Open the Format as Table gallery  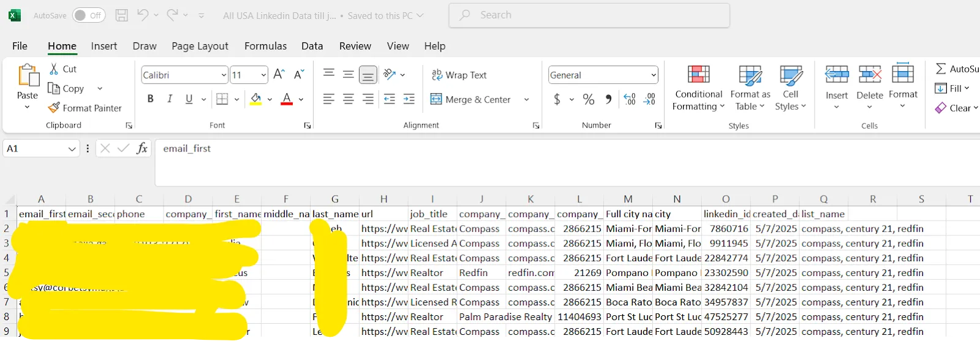tap(750, 88)
